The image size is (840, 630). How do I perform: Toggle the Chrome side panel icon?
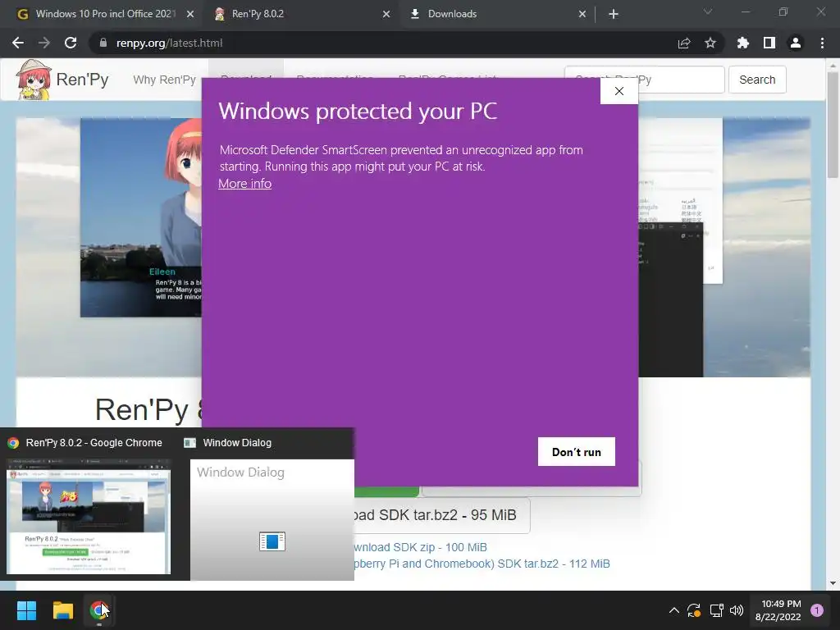coord(769,43)
